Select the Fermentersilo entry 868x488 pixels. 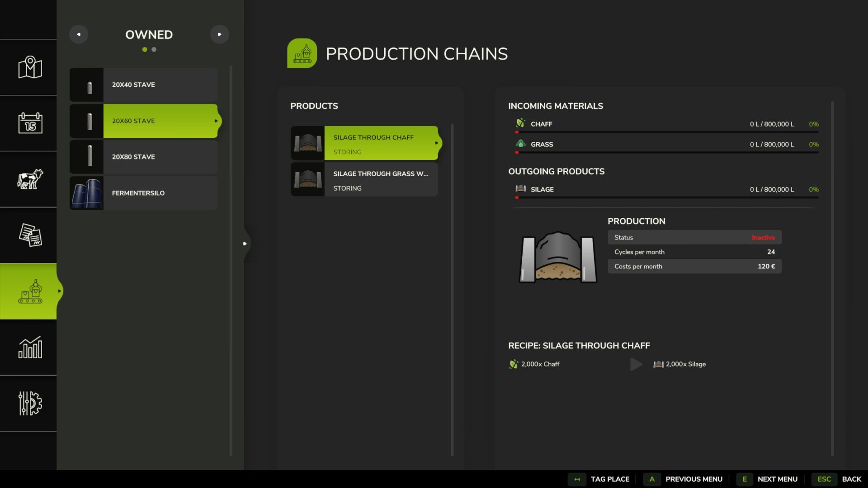[144, 193]
